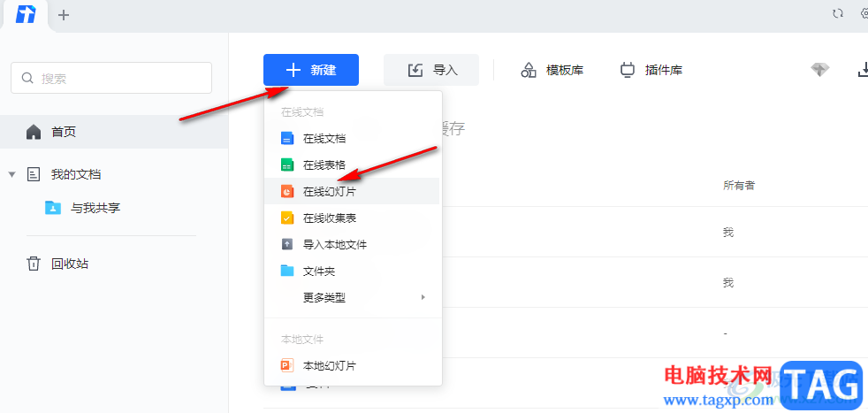
Task: Click the 导入 arrow icon
Action: pos(415,70)
